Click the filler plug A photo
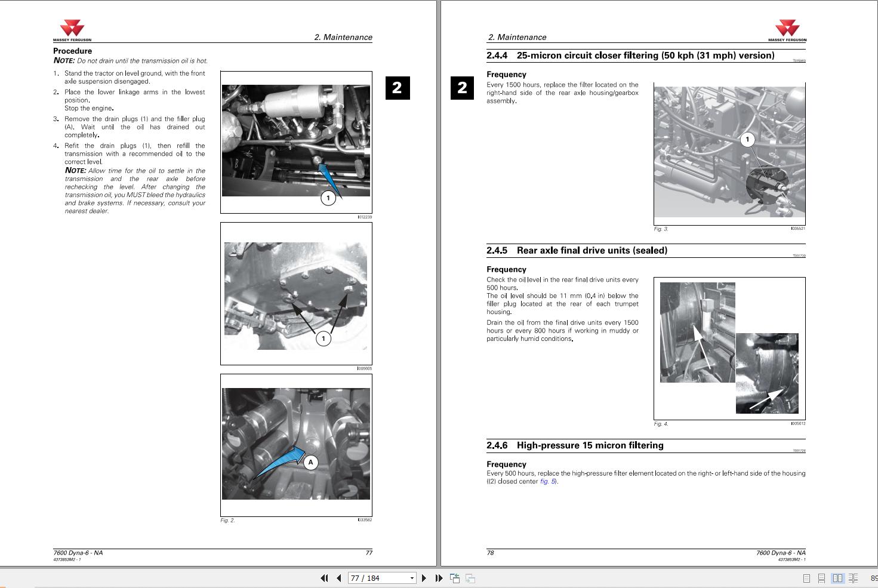878x588 pixels. point(296,444)
